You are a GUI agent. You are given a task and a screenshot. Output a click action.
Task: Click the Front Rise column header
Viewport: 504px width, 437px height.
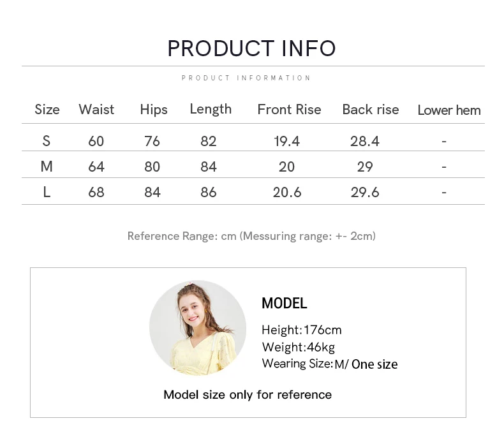pyautogui.click(x=289, y=110)
